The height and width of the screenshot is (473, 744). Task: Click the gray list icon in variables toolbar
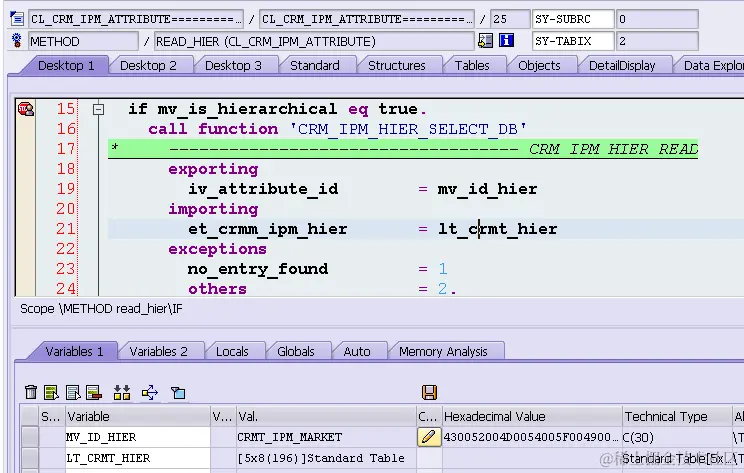(x=73, y=392)
